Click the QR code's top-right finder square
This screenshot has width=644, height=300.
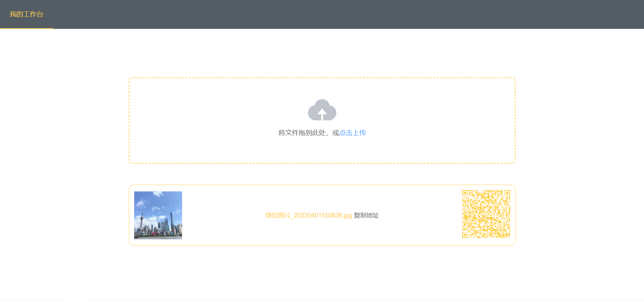tap(507, 193)
